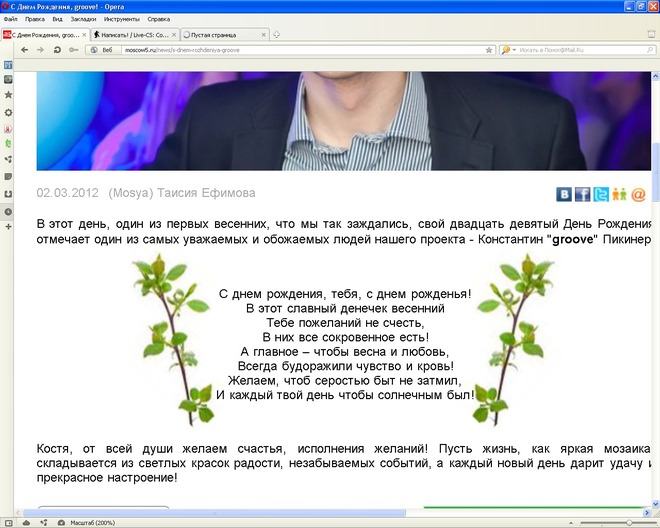
Task: Go back using the back arrow
Action: 24,50
